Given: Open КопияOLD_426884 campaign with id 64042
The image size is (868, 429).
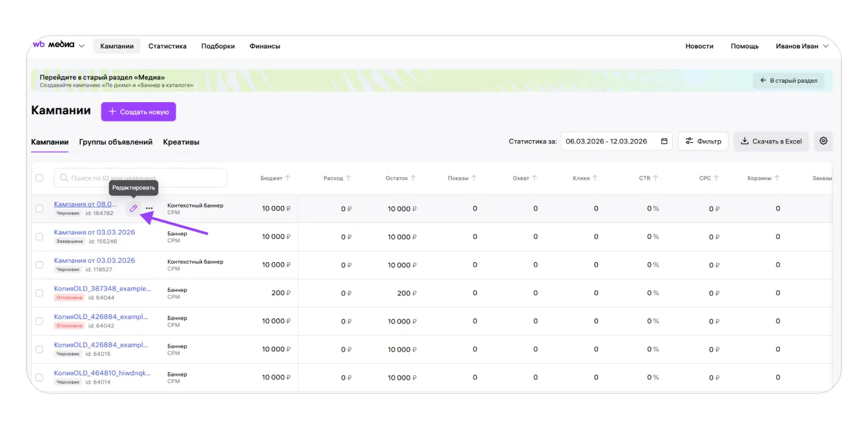Looking at the screenshot, I should pos(101,317).
